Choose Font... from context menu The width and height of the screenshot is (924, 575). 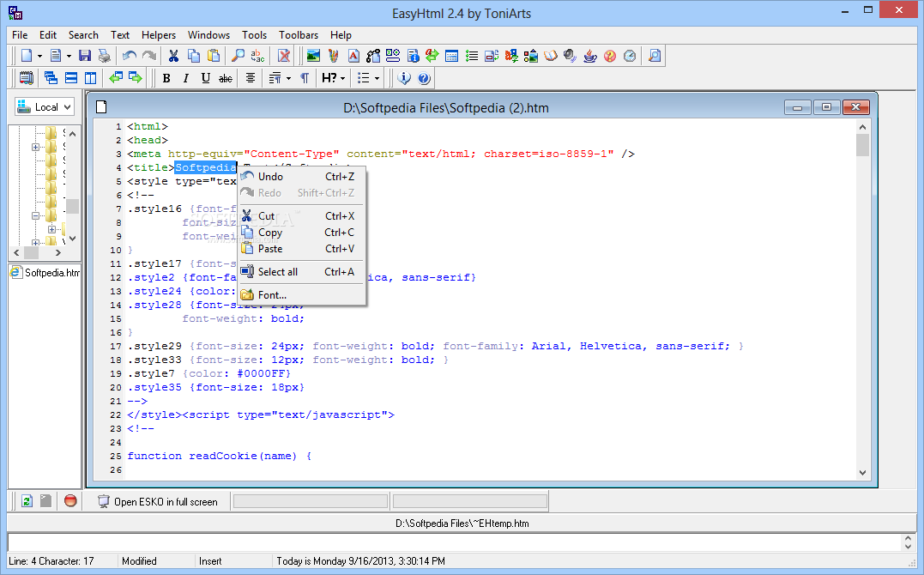pyautogui.click(x=301, y=295)
